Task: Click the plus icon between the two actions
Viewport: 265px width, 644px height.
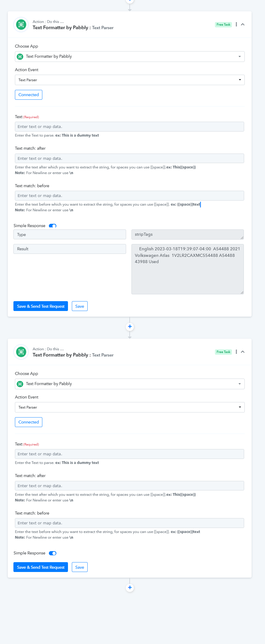Action: [130, 326]
